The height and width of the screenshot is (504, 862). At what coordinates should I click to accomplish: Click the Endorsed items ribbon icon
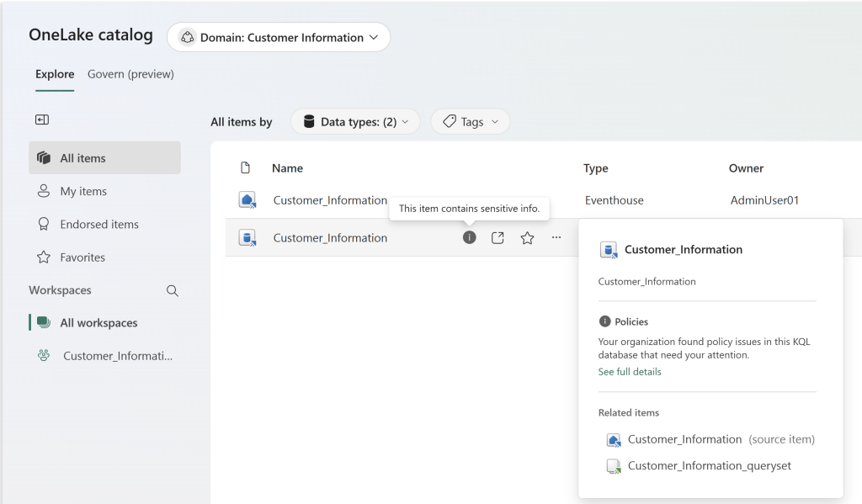44,225
